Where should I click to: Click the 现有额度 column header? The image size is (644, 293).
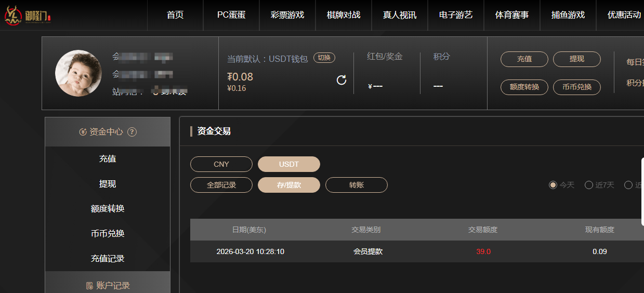click(x=600, y=230)
